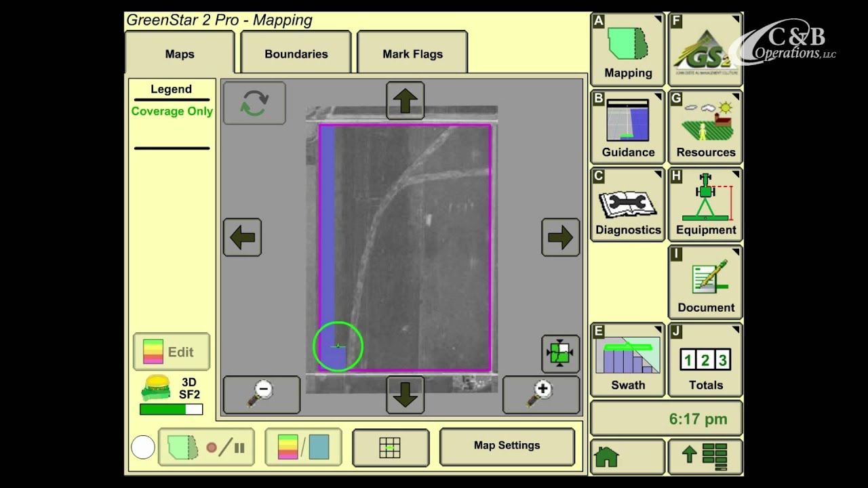
Task: Open the Resources menu
Action: pyautogui.click(x=705, y=127)
